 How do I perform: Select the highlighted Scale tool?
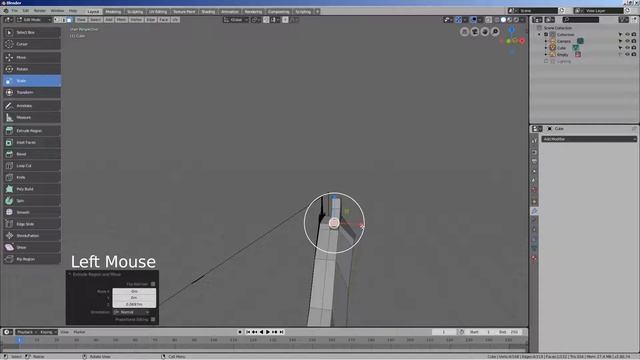coord(32,81)
